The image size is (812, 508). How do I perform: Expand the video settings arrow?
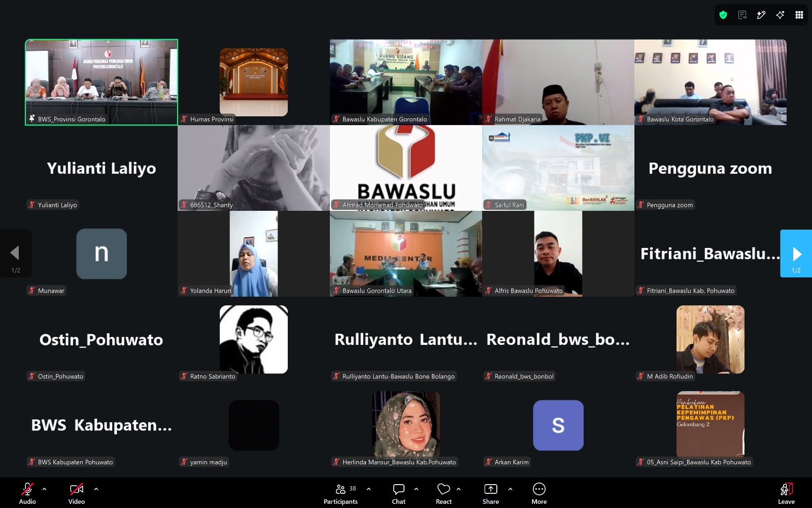96,489
